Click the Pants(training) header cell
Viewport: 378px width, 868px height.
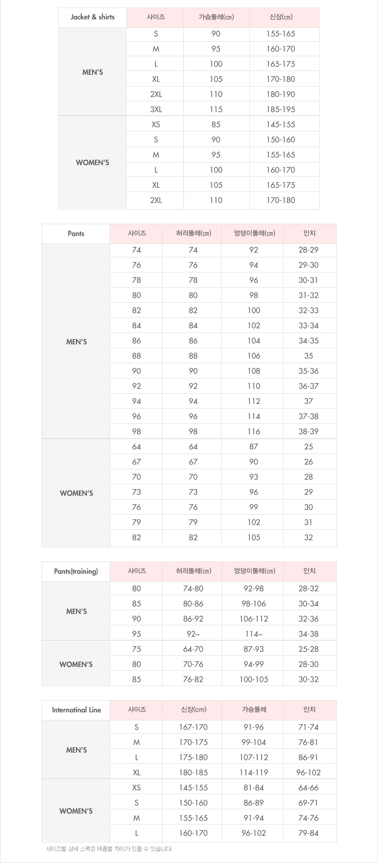point(76,571)
